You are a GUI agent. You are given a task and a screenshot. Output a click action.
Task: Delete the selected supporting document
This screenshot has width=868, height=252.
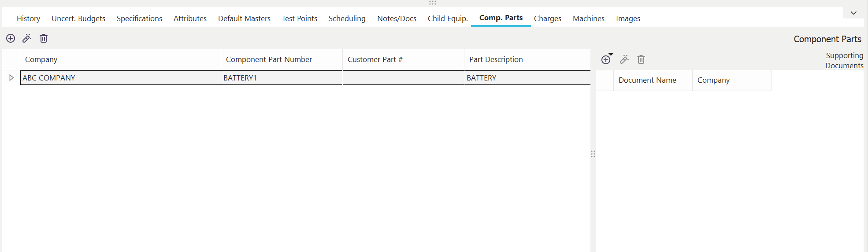click(641, 60)
